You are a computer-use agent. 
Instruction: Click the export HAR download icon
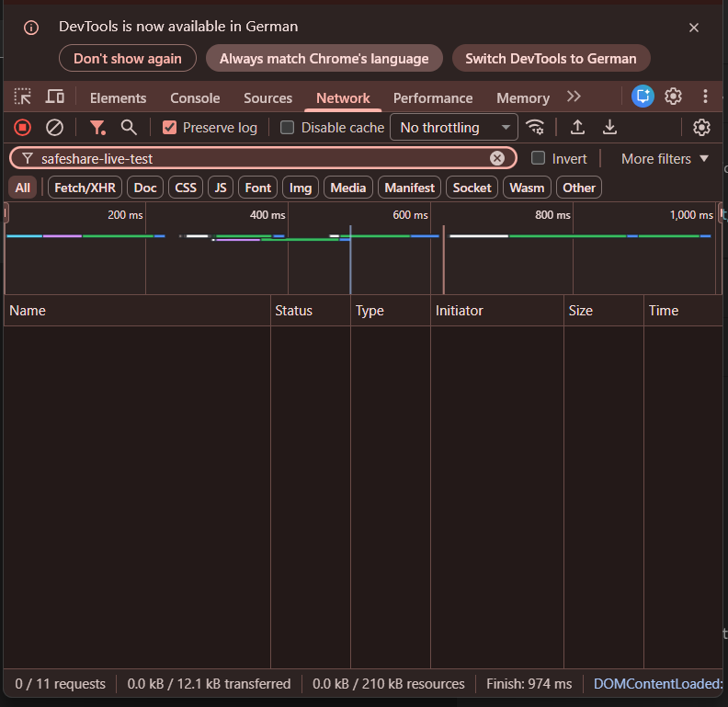pos(609,127)
